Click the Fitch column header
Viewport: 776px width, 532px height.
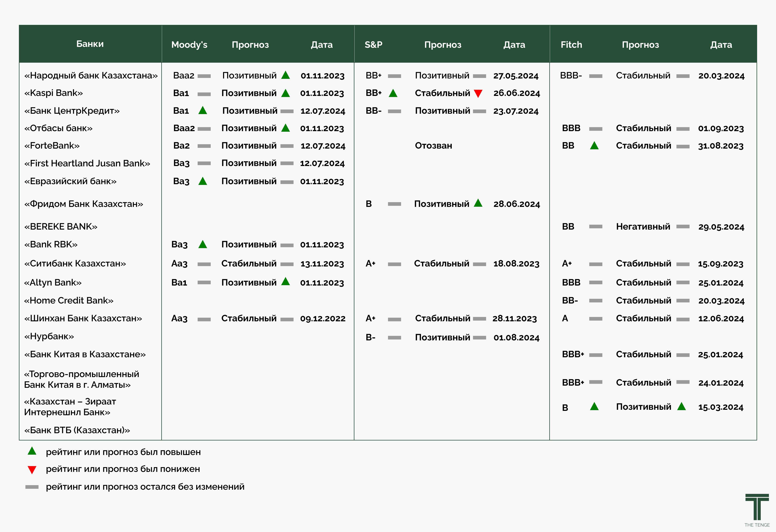coord(571,45)
